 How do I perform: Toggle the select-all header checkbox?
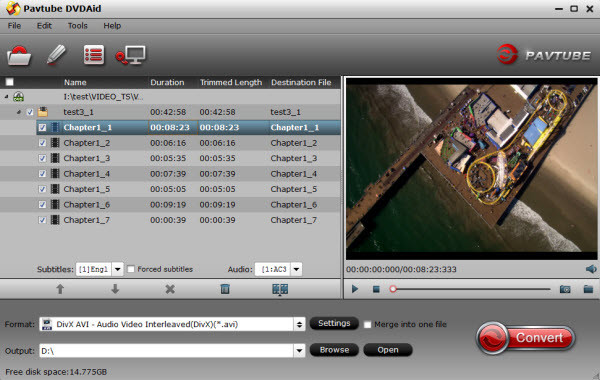click(10, 82)
